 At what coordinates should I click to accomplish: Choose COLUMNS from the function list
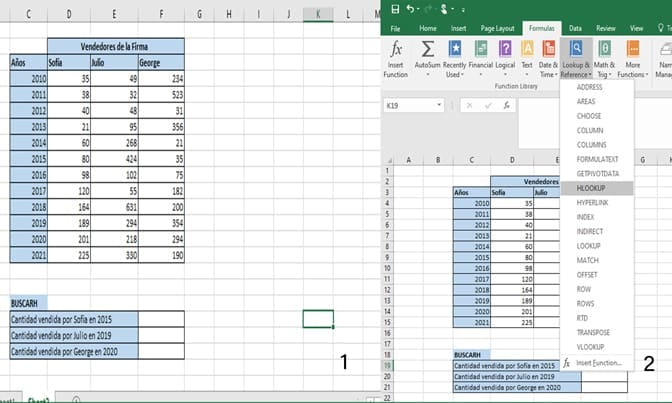[x=597, y=145]
